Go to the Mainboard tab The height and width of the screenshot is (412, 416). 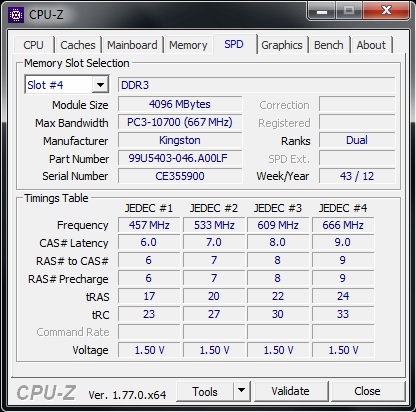point(132,45)
